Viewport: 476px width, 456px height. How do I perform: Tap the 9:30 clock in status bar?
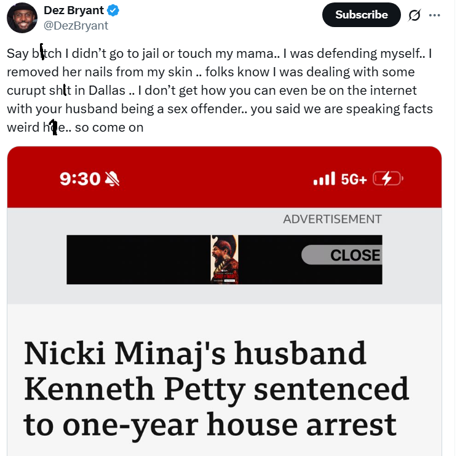point(80,178)
